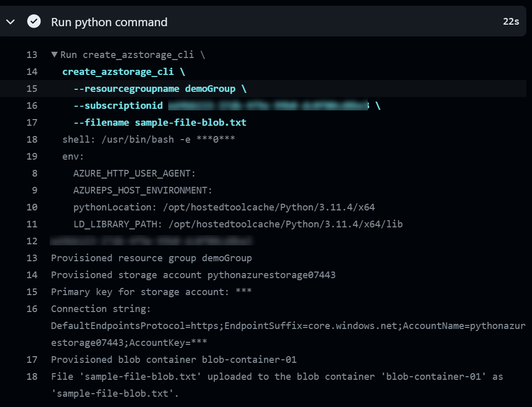Click the 22s step duration
The height and width of the screenshot is (407, 532).
click(x=511, y=22)
